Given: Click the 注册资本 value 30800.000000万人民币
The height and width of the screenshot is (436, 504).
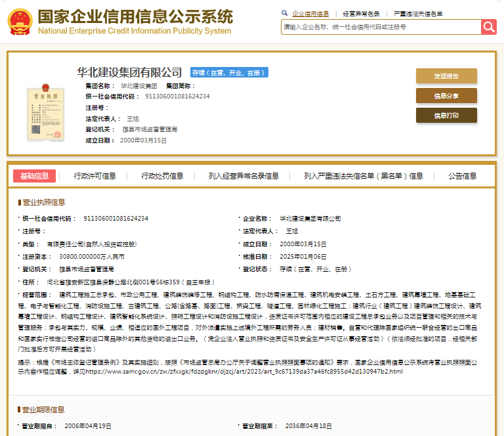Looking at the screenshot, I should pos(92,257).
